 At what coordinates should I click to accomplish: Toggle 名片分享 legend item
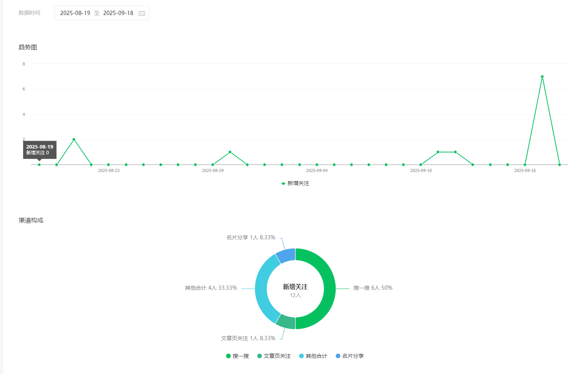[350, 356]
